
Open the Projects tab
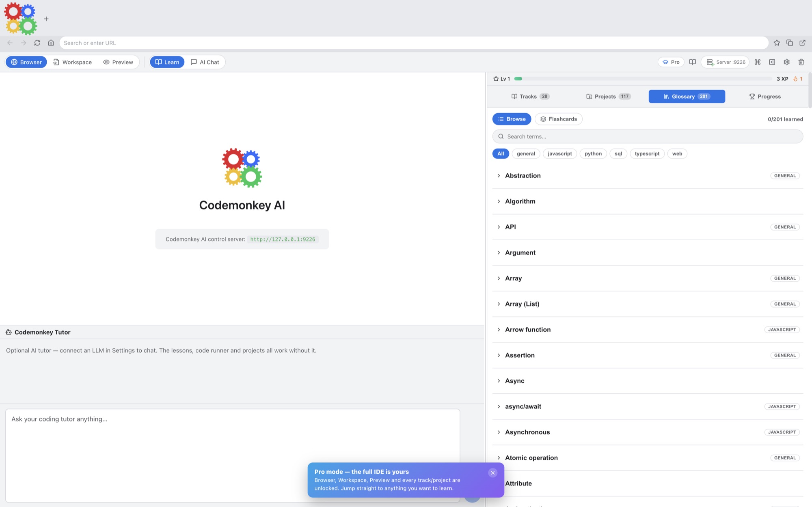point(608,96)
